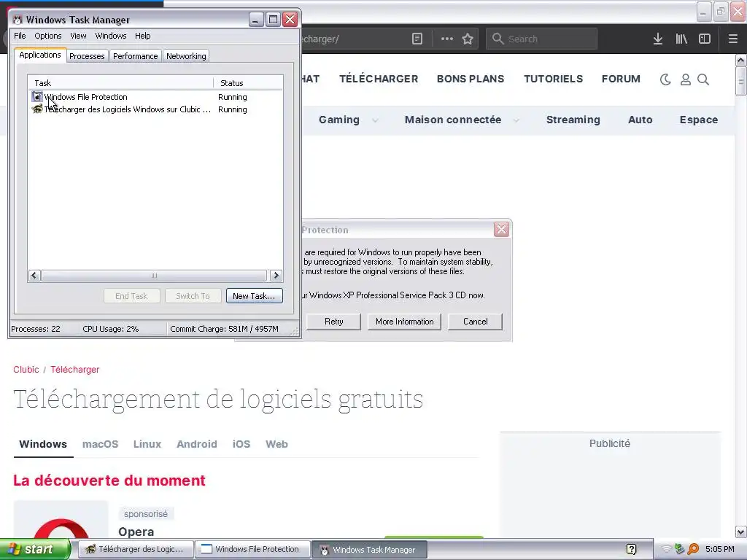Open the File menu in Task Manager
Image resolution: width=747 pixels, height=560 pixels.
pos(20,36)
